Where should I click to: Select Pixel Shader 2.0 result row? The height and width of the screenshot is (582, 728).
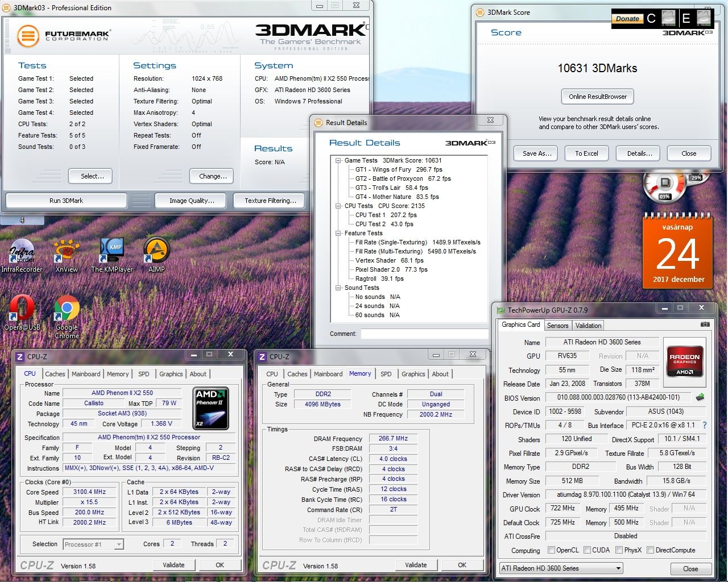391,269
